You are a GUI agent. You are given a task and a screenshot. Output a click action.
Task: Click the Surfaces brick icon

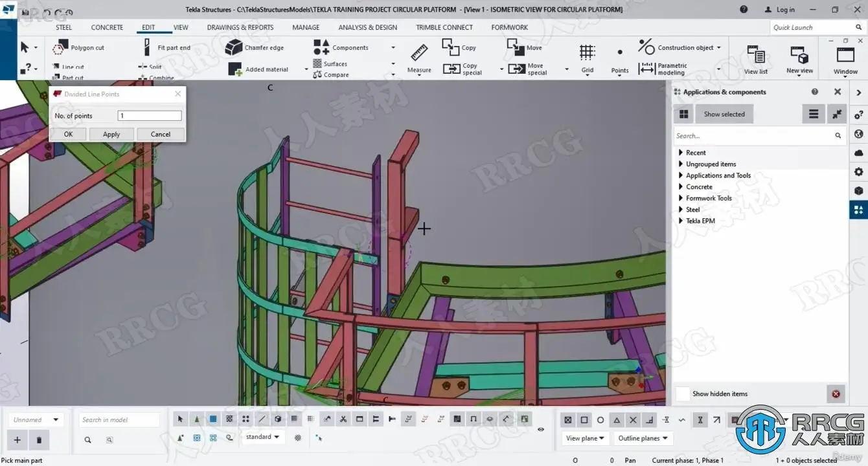point(317,63)
